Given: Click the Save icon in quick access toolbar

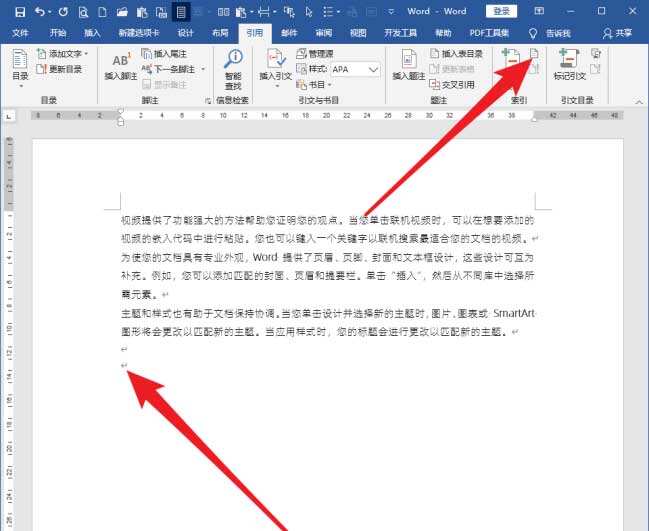Looking at the screenshot, I should (x=19, y=12).
